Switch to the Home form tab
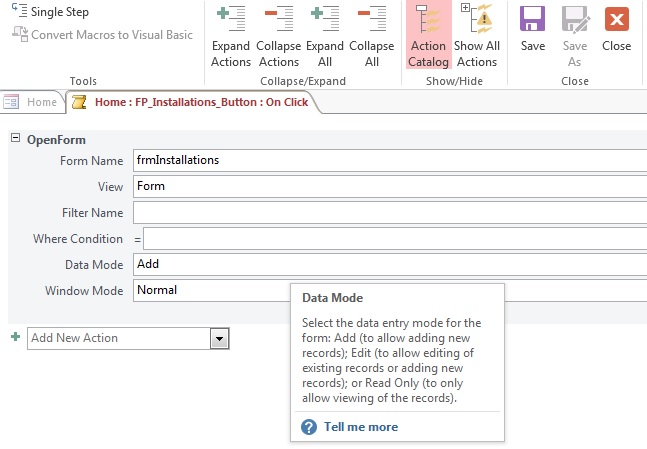This screenshot has width=647, height=449. (32, 102)
